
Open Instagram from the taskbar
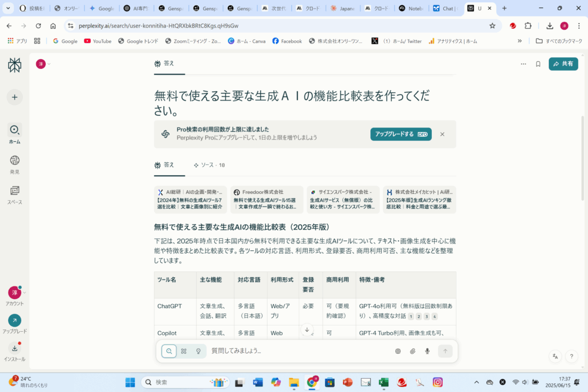tap(438, 382)
